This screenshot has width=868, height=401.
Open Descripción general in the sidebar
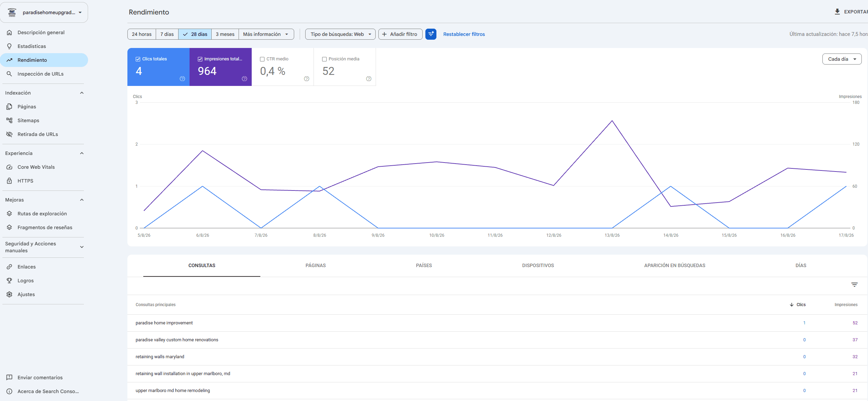point(44,32)
